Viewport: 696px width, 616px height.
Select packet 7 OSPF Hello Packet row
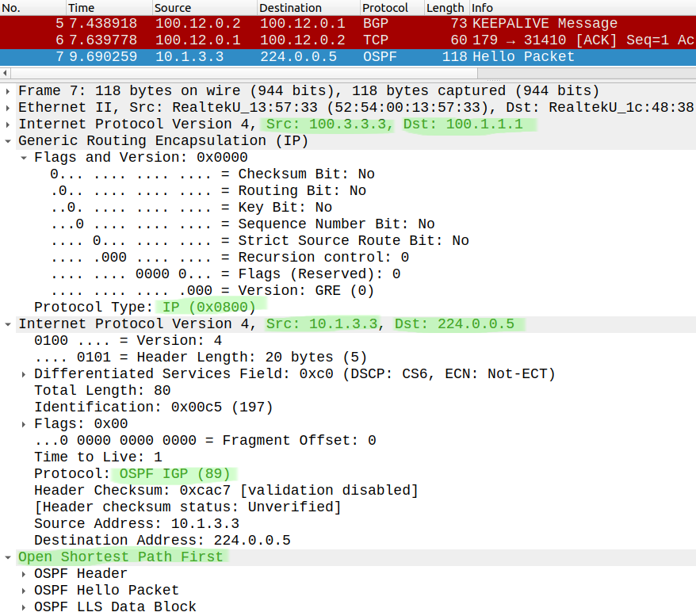click(348, 57)
